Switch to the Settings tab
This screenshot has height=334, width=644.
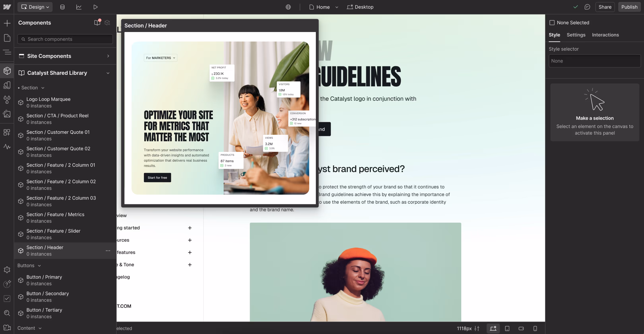[x=576, y=35]
